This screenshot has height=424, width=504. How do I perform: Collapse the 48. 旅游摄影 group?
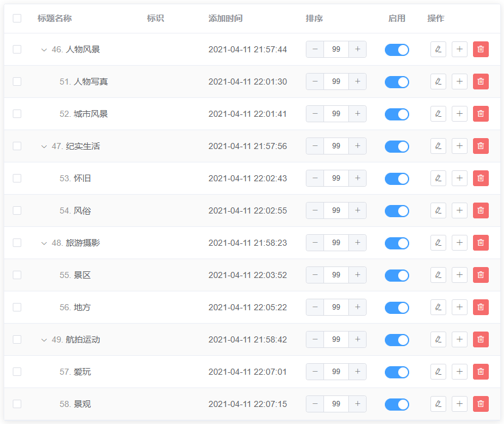pos(44,243)
